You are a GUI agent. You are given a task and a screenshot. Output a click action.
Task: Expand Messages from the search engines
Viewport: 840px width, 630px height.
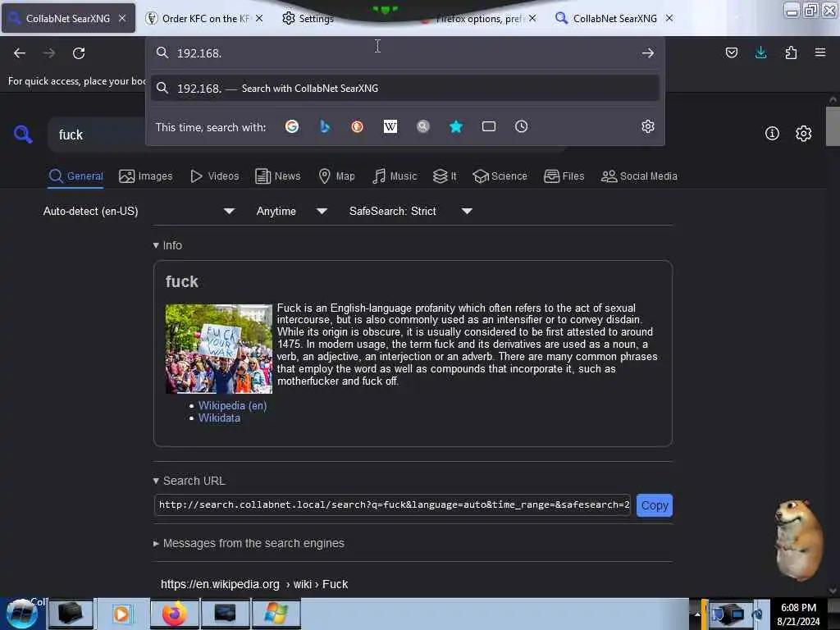click(x=249, y=543)
